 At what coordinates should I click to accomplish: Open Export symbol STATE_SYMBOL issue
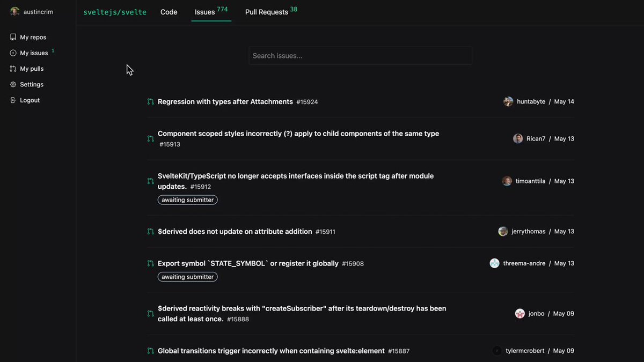coord(248,263)
